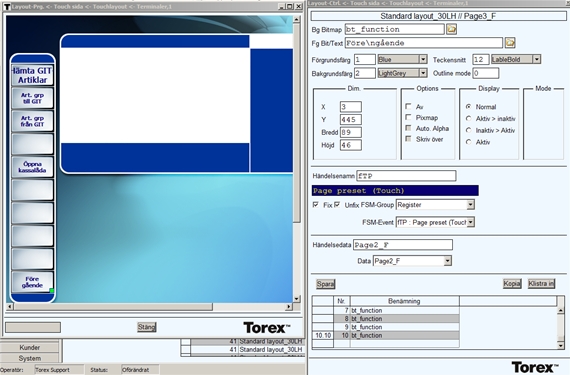The image size is (570, 375).
Task: Expand the Data Page2_F dropdown
Action: [x=447, y=261]
